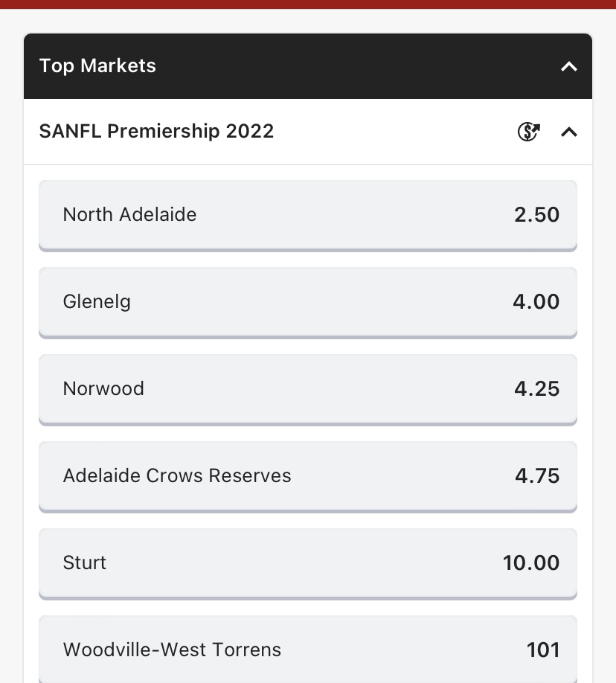Viewport: 616px width, 683px height.
Task: Select the SANFL Premiership 2022 market title
Action: (156, 132)
